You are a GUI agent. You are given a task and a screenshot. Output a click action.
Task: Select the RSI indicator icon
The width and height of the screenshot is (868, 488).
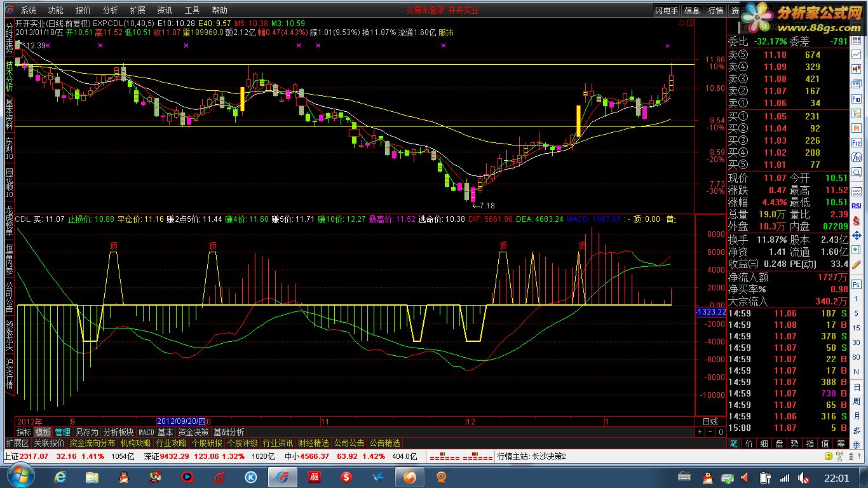click(857, 206)
